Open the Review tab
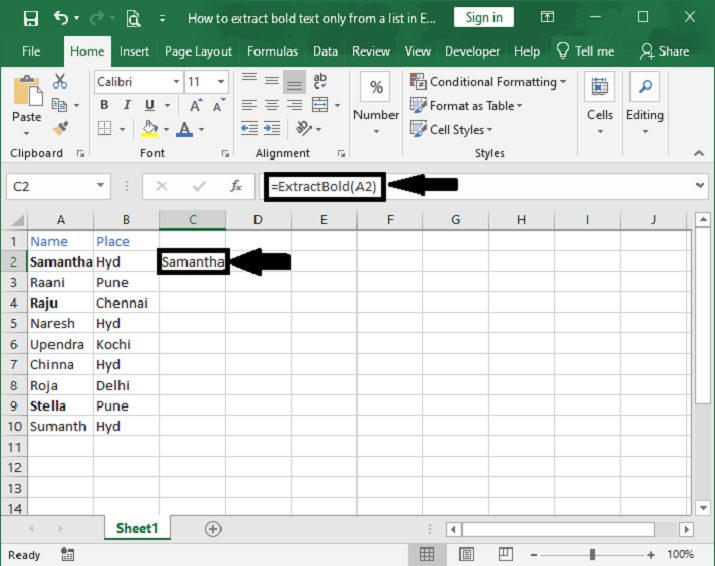This screenshot has height=566, width=715. click(371, 51)
